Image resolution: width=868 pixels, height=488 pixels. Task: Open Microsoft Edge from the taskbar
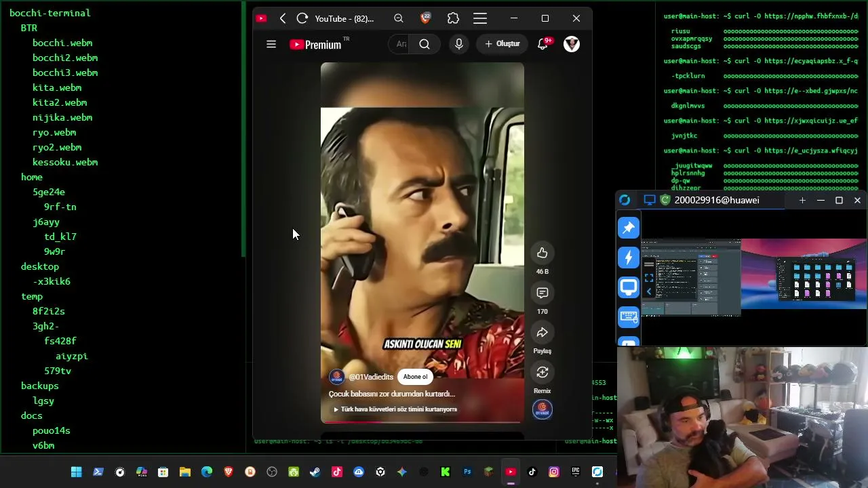coord(207,472)
